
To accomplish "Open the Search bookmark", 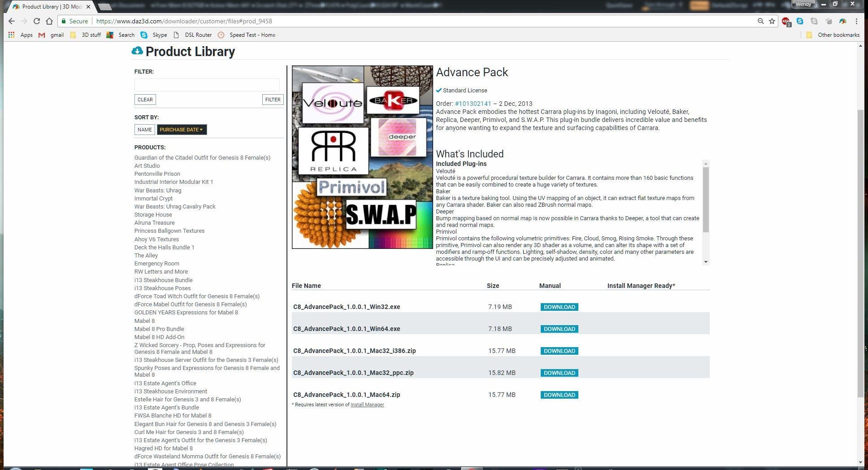I will click(121, 35).
